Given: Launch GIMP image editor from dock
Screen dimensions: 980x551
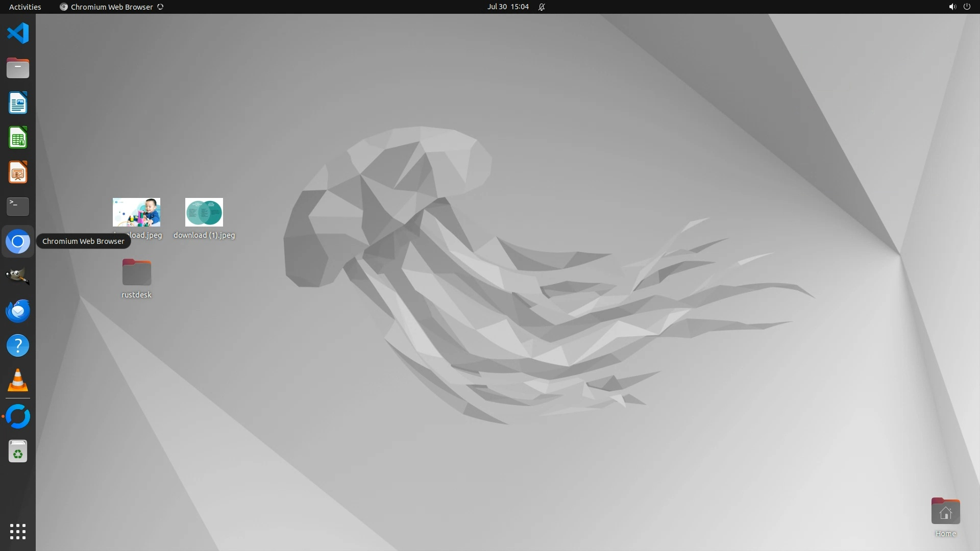Looking at the screenshot, I should [x=18, y=276].
